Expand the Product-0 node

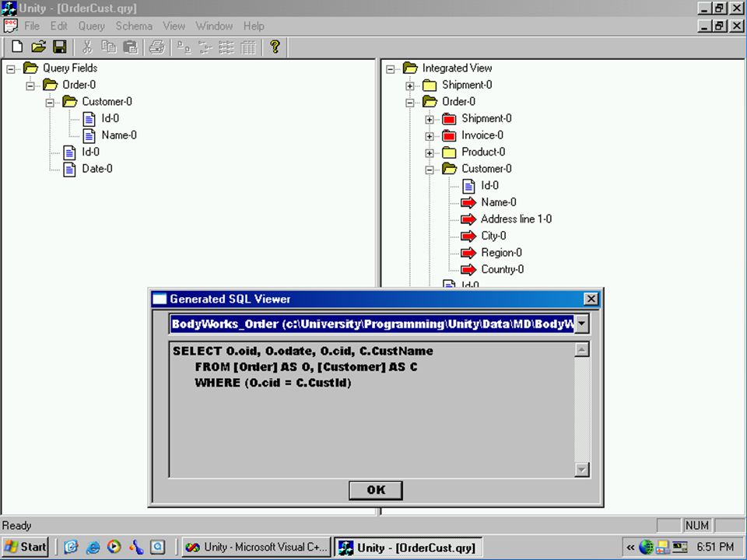430,153
